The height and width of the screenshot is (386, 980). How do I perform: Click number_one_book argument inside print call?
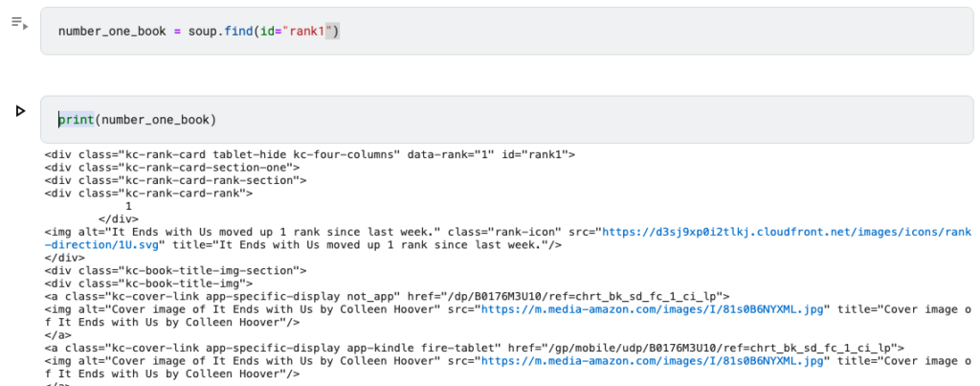point(155,120)
